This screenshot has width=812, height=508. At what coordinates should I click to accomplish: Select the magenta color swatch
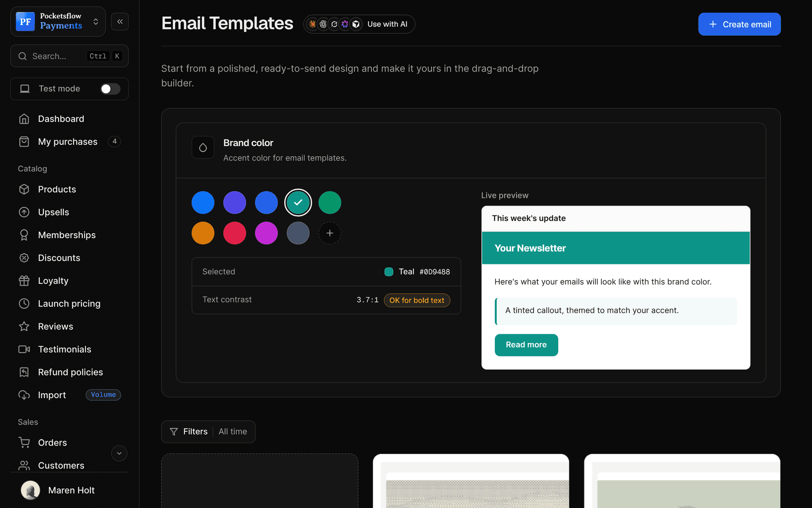tap(266, 233)
